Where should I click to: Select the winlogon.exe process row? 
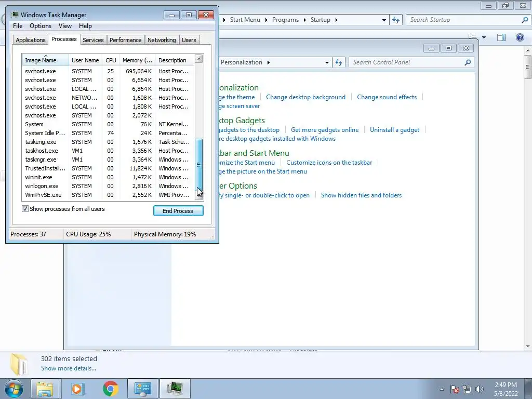(108, 186)
